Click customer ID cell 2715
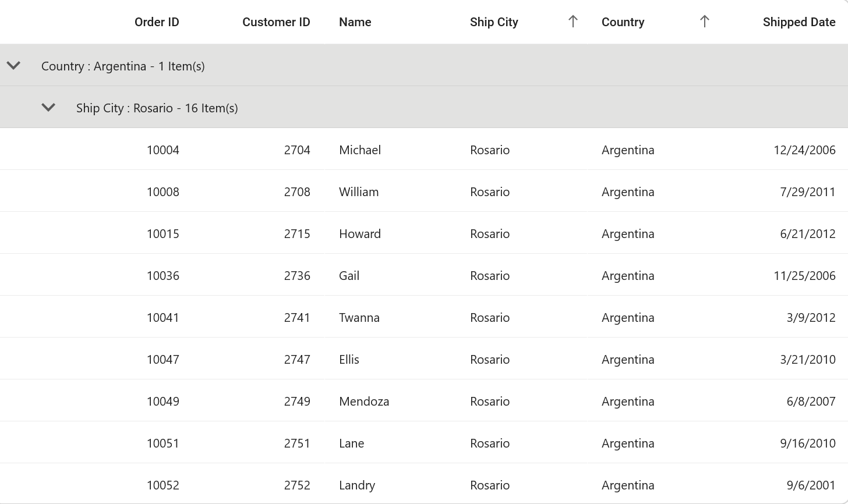The image size is (848, 504). pos(297,234)
